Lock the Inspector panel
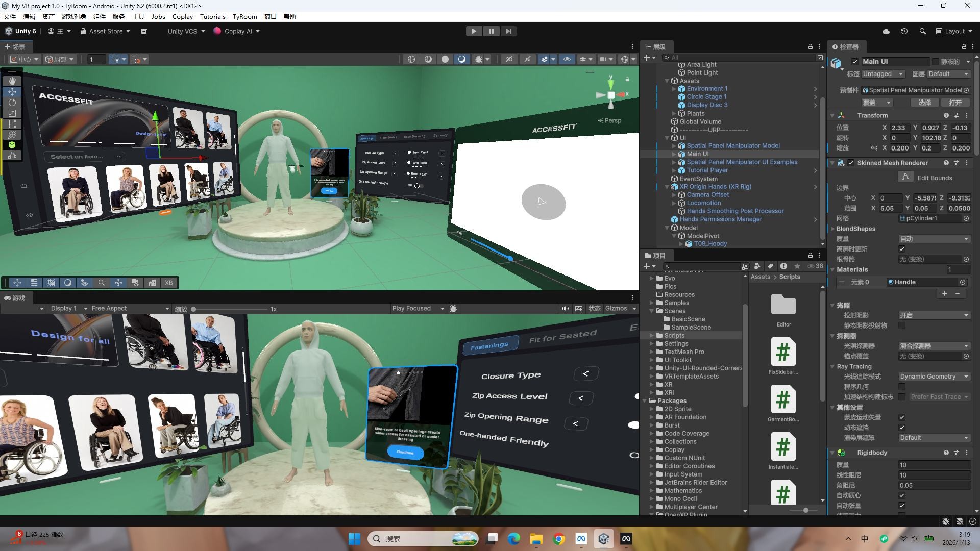Screen dimensions: 980x551 tap(964, 46)
